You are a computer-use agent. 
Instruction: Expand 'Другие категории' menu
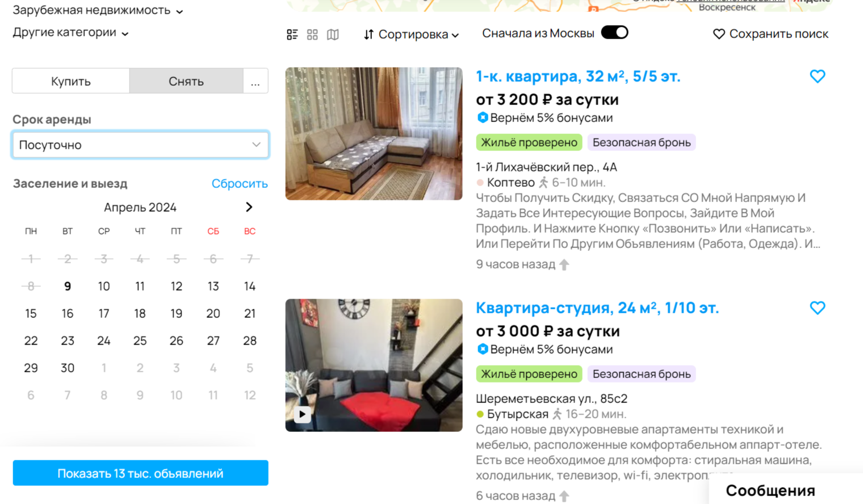70,32
